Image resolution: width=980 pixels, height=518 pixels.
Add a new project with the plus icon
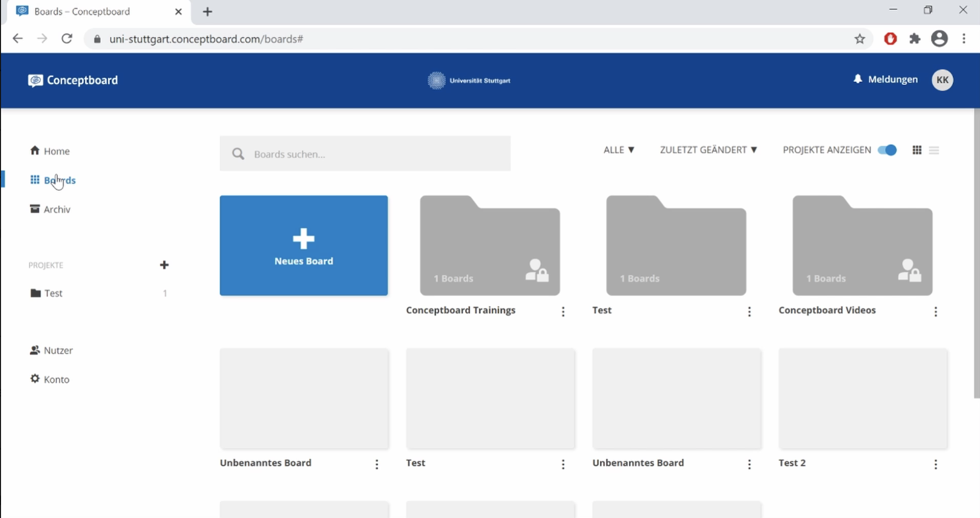164,265
